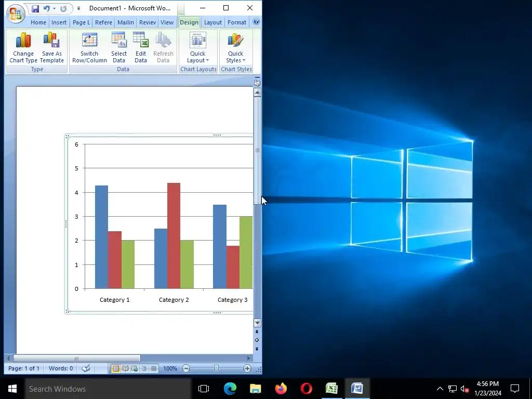Click the Words: 0 counter
The height and width of the screenshot is (399, 532).
click(61, 368)
